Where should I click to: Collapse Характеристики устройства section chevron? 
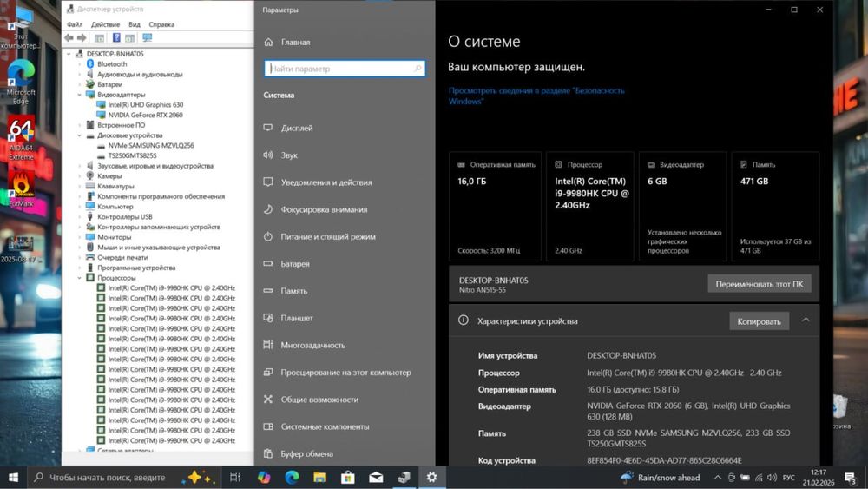806,320
